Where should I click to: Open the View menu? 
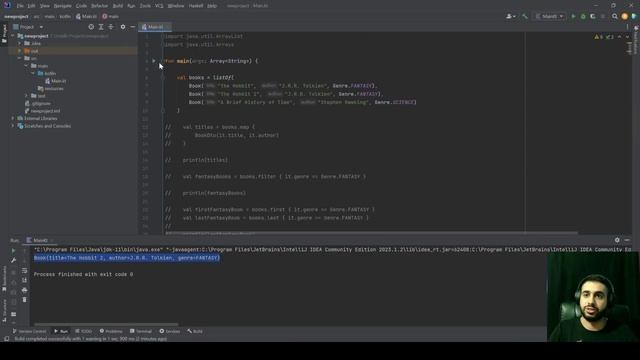point(44,6)
